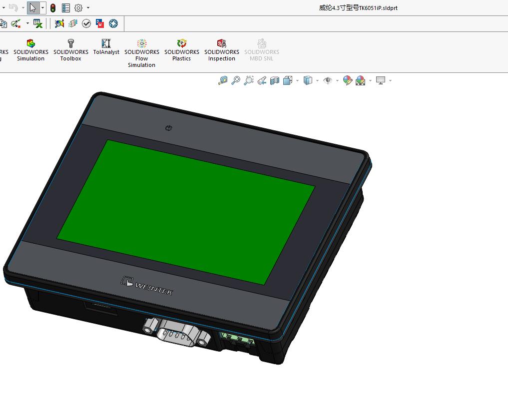The height and width of the screenshot is (420, 508).
Task: Expand the Display Style dropdown arrow
Action: coord(317,80)
